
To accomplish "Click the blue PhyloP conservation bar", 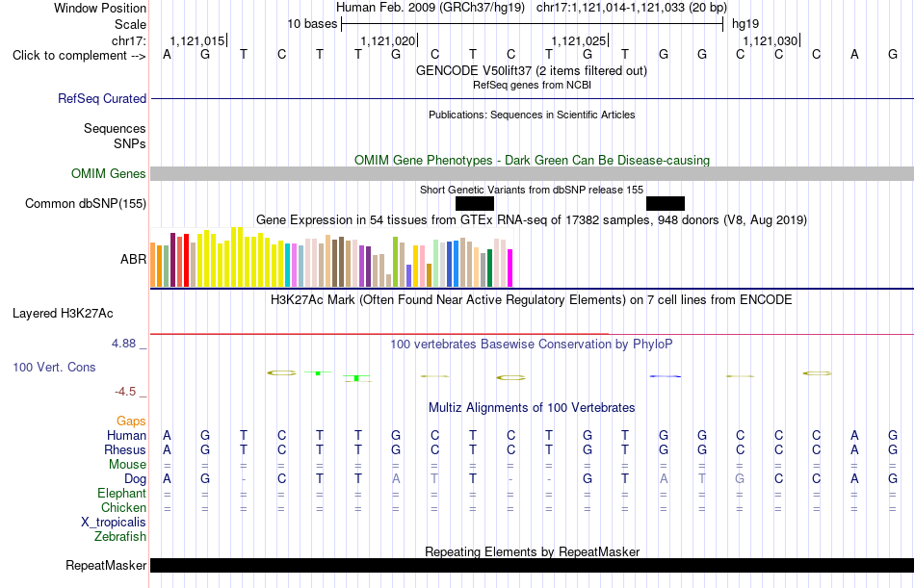I will click(x=666, y=376).
